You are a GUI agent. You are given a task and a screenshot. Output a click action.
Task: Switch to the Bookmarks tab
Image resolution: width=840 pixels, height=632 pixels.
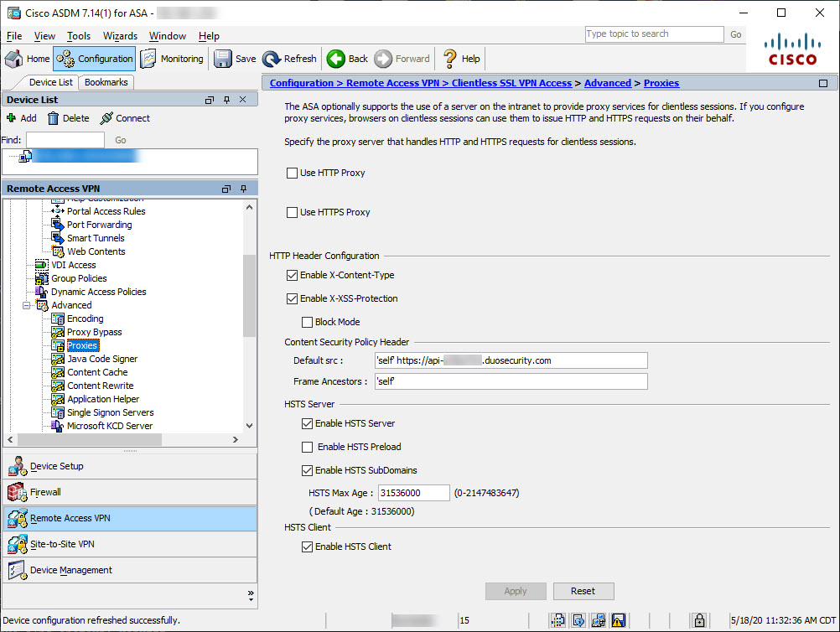click(x=106, y=82)
